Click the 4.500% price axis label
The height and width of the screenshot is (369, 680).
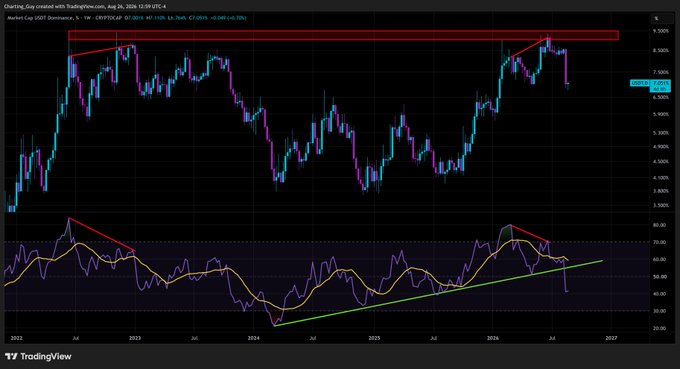point(661,162)
